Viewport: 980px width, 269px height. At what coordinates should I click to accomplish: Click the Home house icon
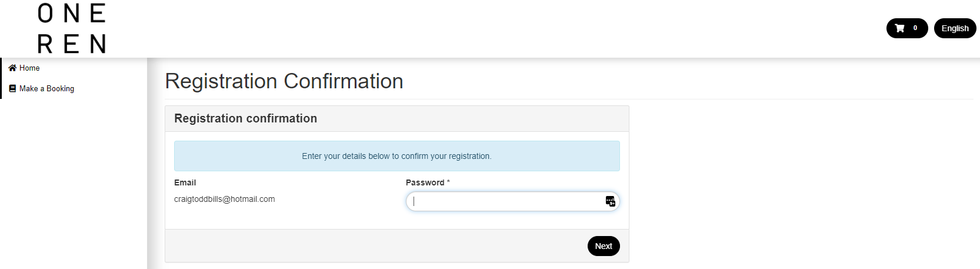pyautogui.click(x=12, y=68)
